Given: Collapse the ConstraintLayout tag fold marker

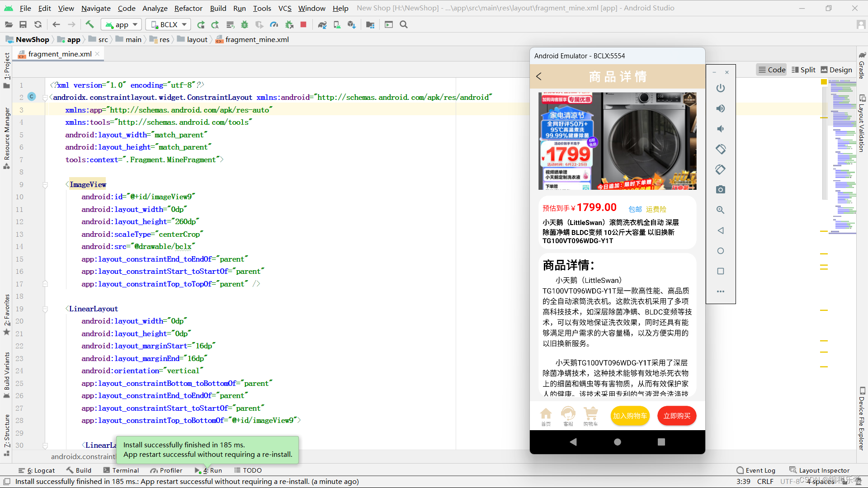Looking at the screenshot, I should [x=45, y=98].
